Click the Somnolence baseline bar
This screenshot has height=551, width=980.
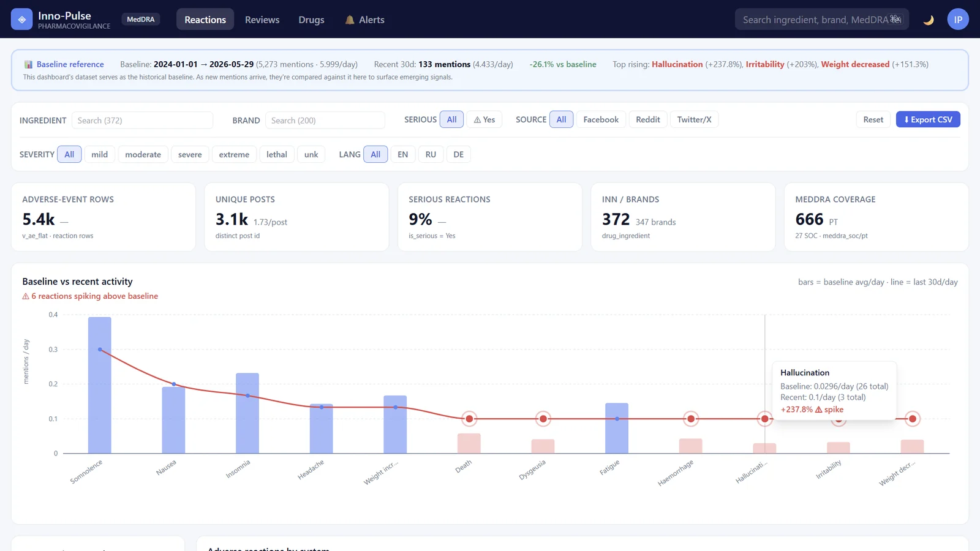coord(100,385)
